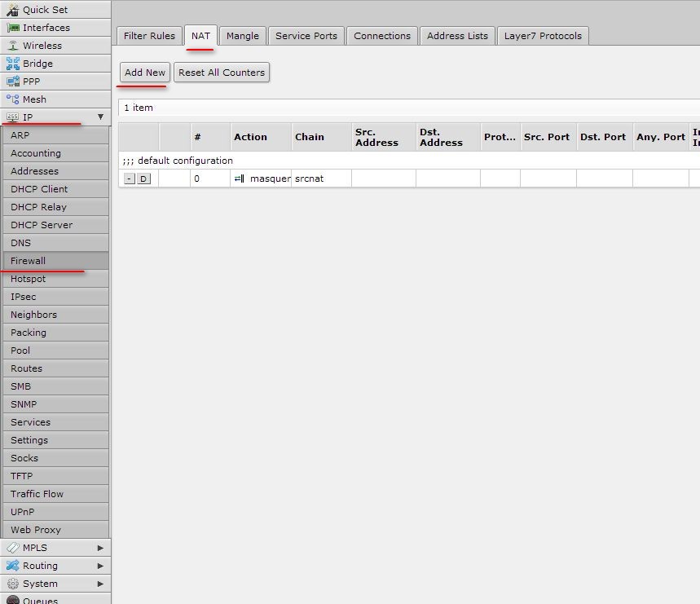Expand the System submenu arrow
The height and width of the screenshot is (604, 700).
coord(100,584)
